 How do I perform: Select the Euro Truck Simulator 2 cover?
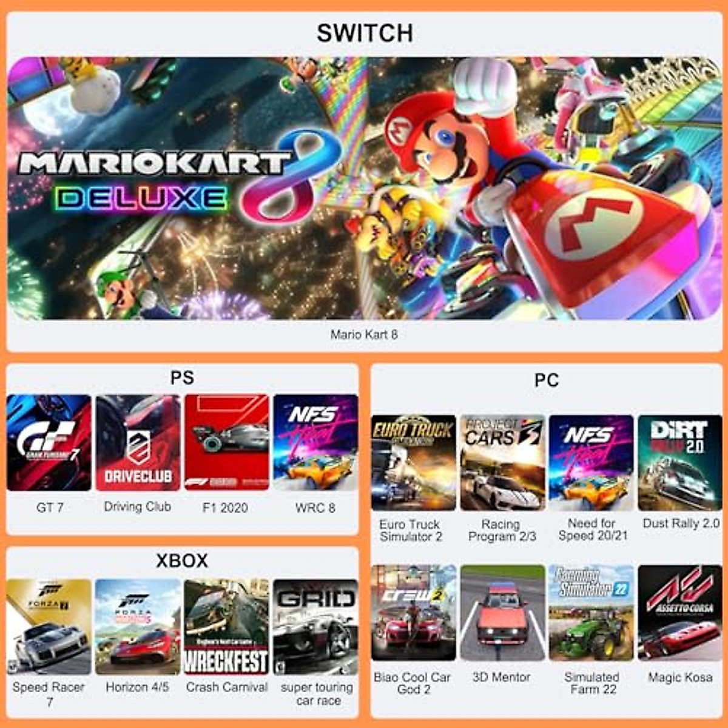pos(414,462)
